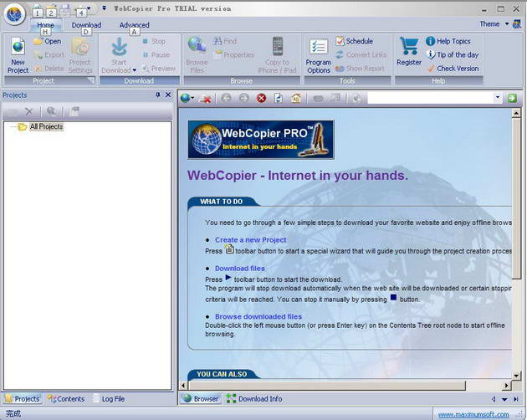Expand the address bar dropdown arrow
The height and width of the screenshot is (420, 527).
[498, 98]
